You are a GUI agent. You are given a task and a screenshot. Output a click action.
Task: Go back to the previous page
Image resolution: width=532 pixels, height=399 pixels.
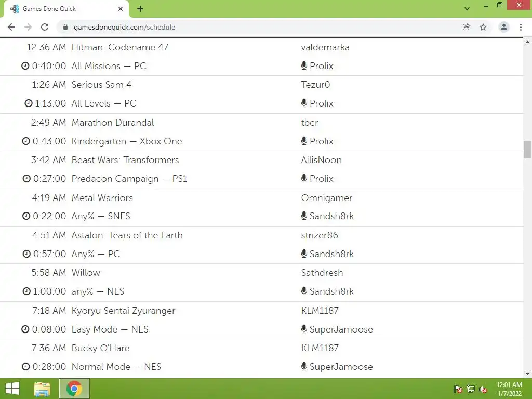click(11, 27)
